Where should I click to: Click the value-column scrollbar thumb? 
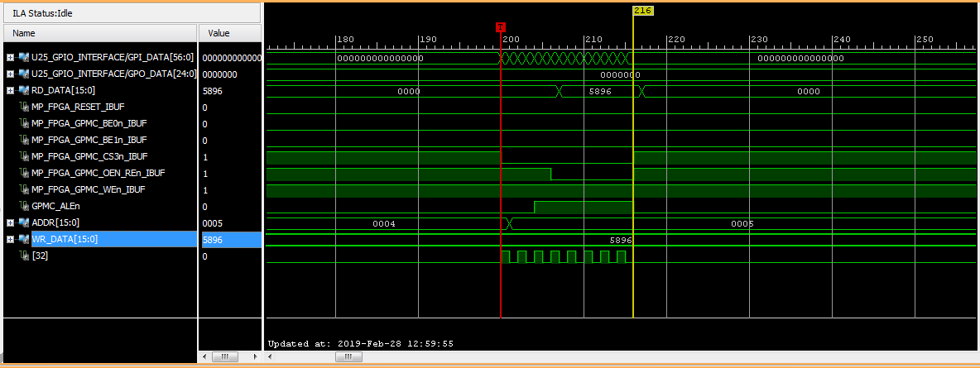(225, 356)
